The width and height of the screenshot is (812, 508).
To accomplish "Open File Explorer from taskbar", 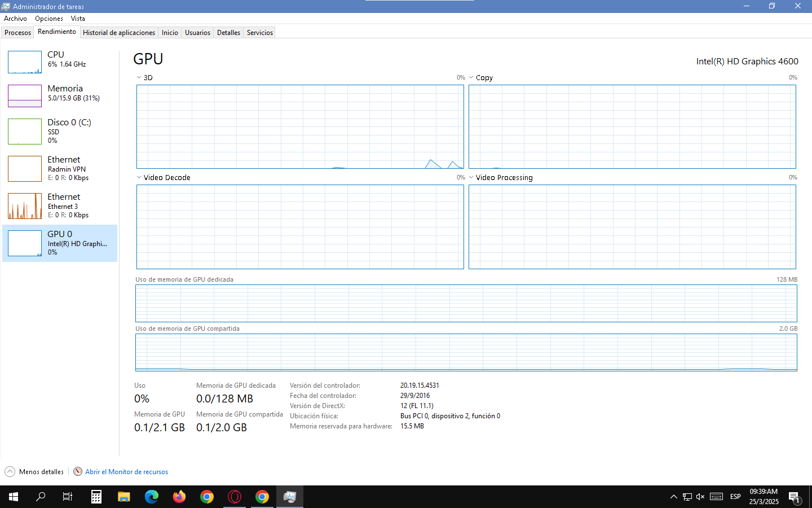I will coord(124,497).
